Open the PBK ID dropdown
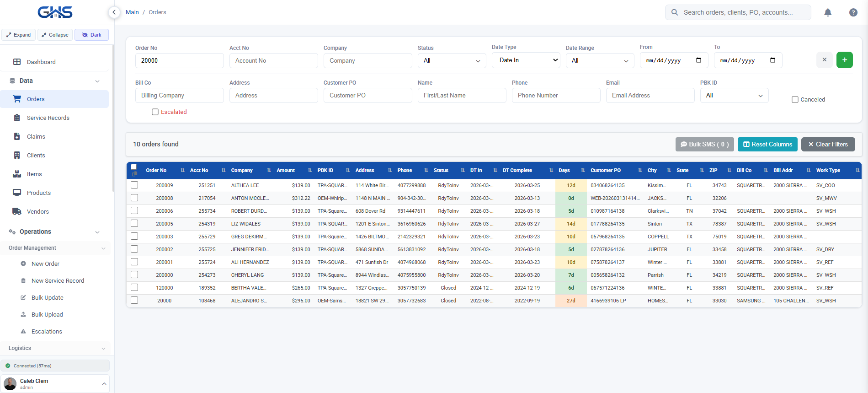 pos(735,95)
